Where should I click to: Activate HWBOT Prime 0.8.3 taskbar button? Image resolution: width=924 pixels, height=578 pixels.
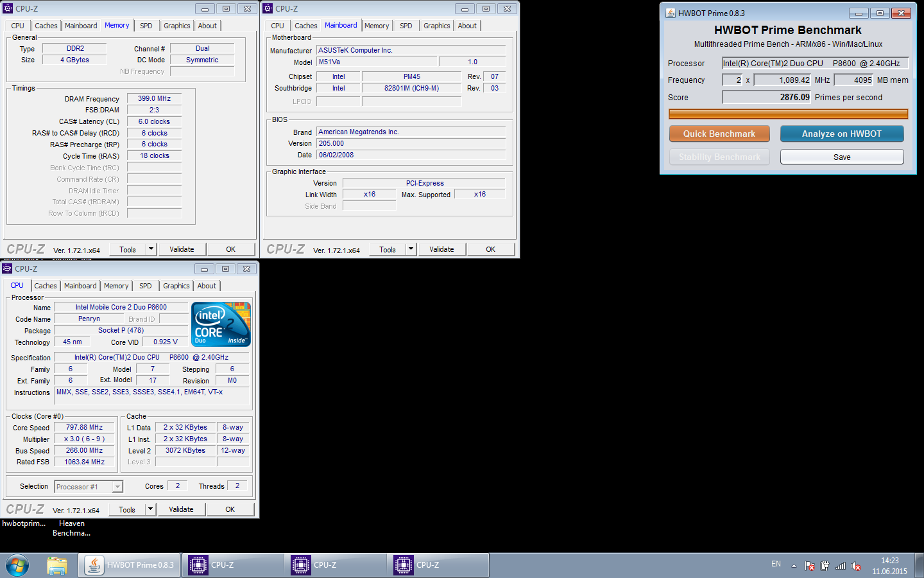pos(129,565)
